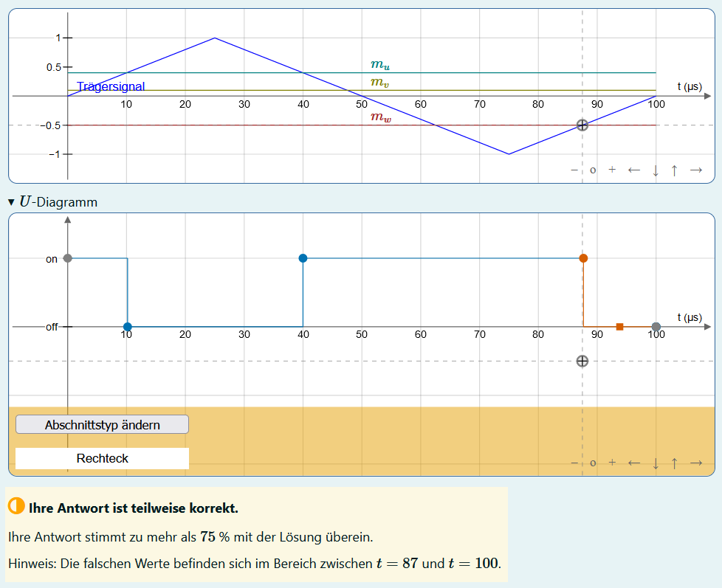Viewport: 722px width, 588px height.
Task: Zoom in on the U-Diagramm chart
Action: (611, 463)
